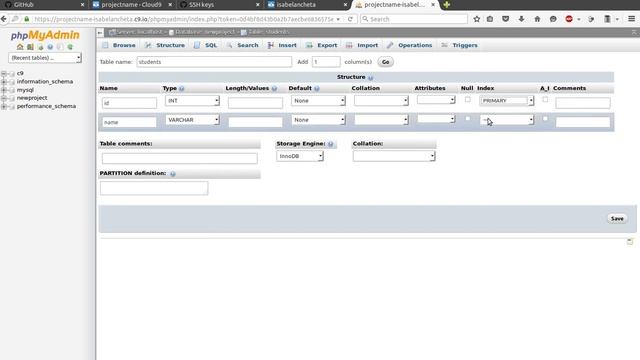Viewport: 640px width, 360px height.
Task: Click the log out icon beside home
Action: click(x=30, y=47)
